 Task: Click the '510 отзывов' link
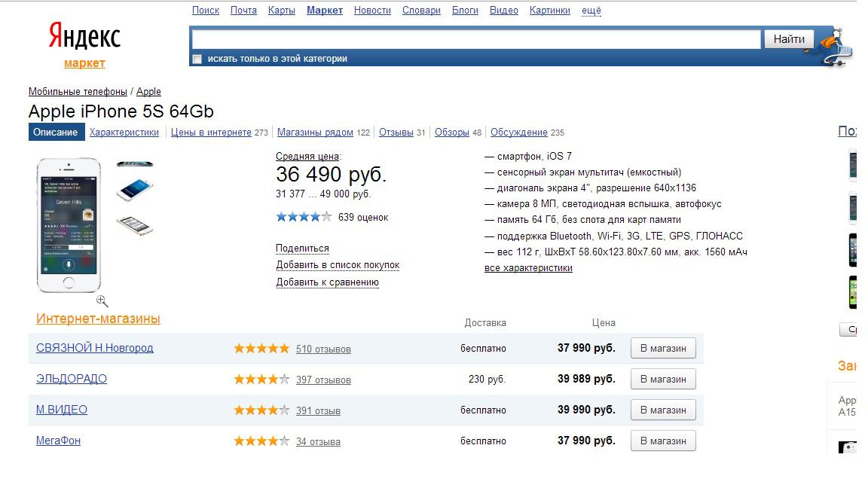(323, 349)
